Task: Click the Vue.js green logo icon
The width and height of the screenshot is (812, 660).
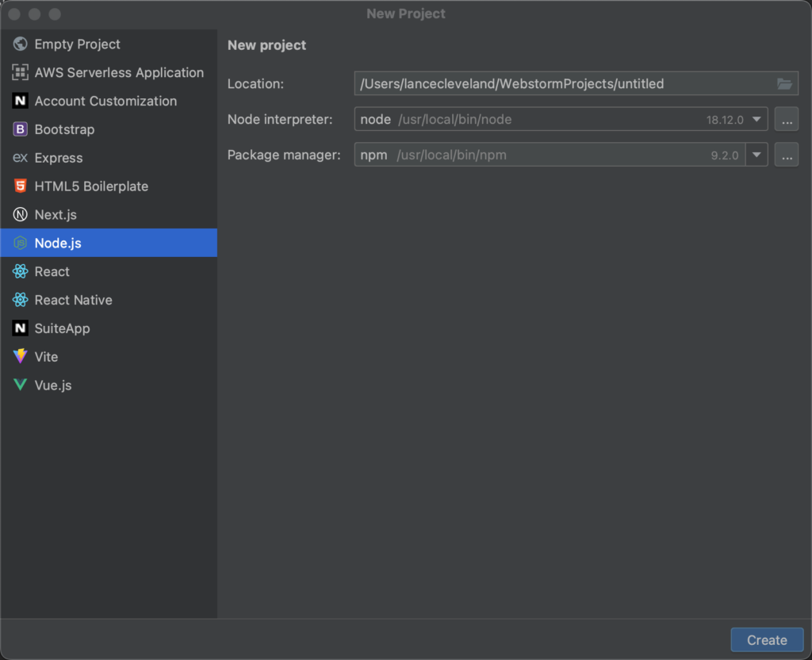Action: [x=20, y=386]
